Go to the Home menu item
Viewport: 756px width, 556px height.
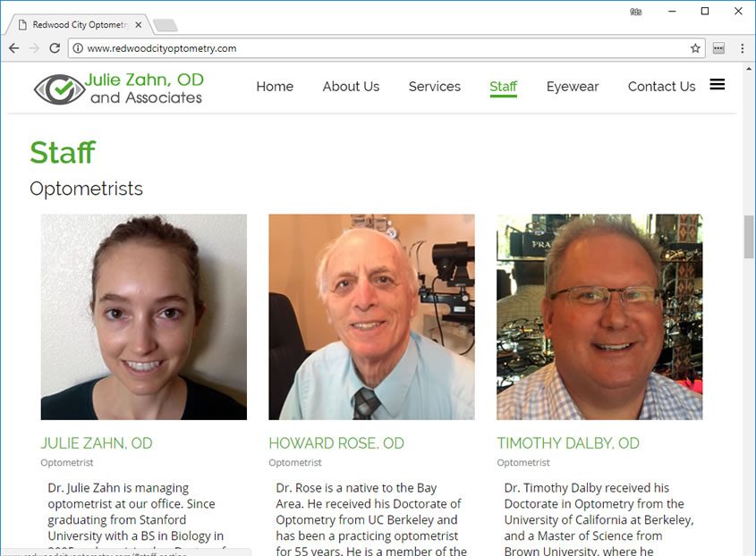pyautogui.click(x=275, y=87)
